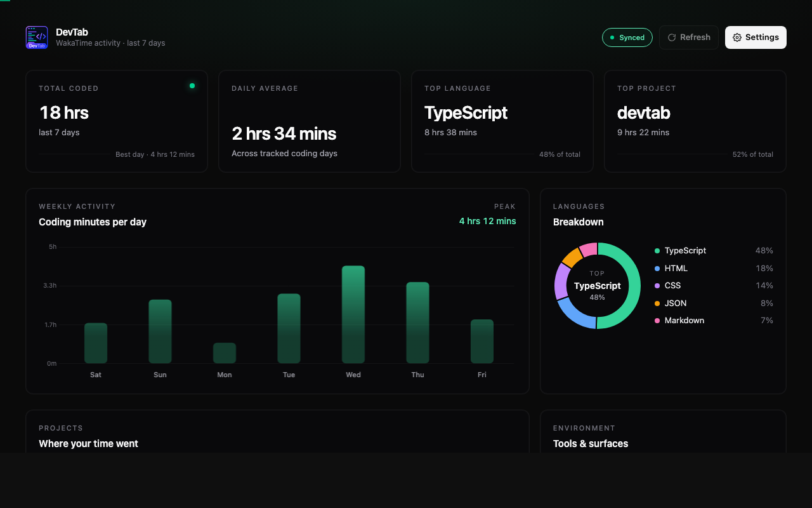Click the "0m" y-axis label
Image resolution: width=812 pixels, height=508 pixels.
(52, 364)
